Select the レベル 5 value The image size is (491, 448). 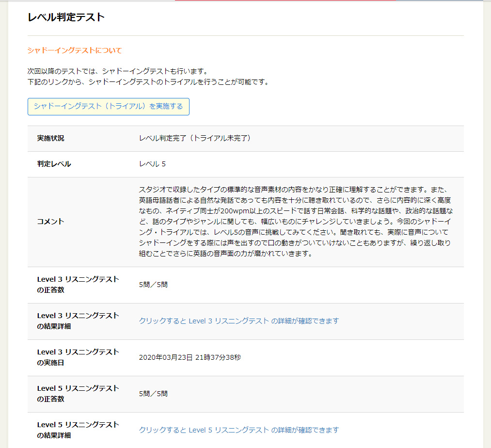point(152,164)
